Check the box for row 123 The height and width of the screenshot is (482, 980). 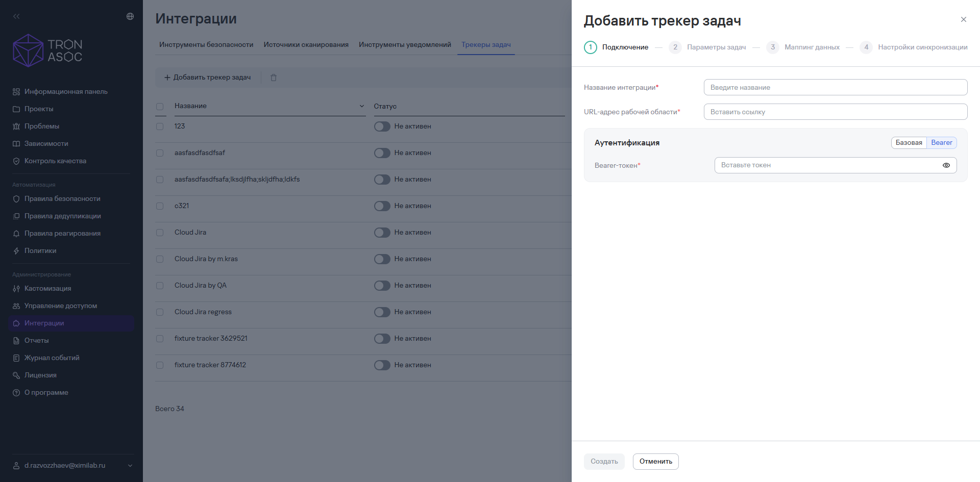click(160, 126)
